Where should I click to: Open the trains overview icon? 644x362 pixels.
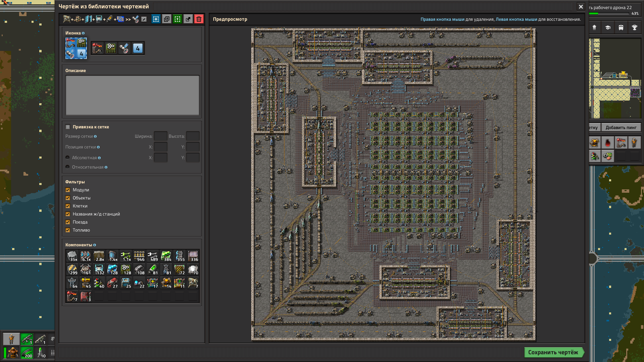621,27
